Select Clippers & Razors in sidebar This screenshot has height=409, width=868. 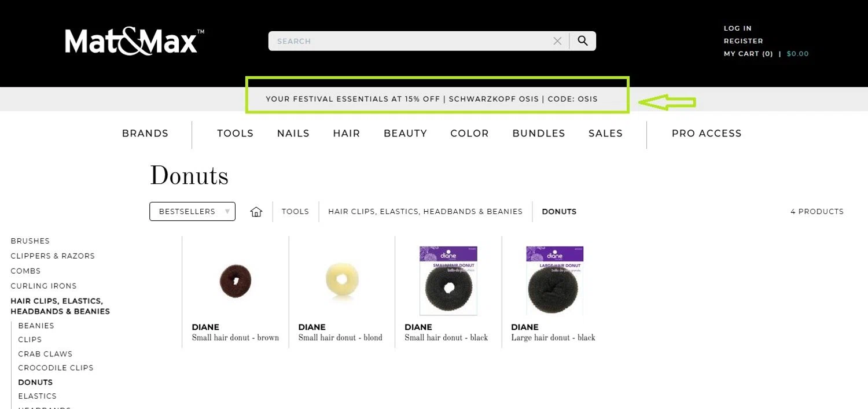[53, 256]
